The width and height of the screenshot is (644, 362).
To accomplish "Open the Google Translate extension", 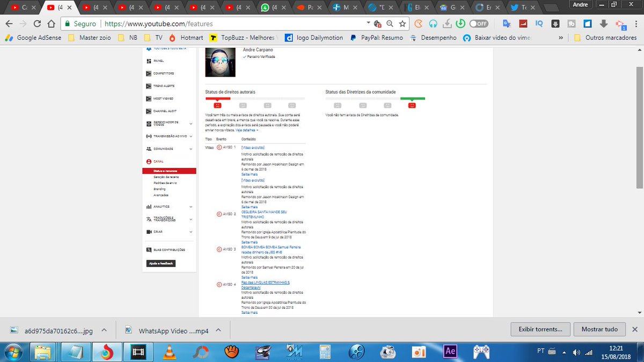I will pyautogui.click(x=506, y=24).
